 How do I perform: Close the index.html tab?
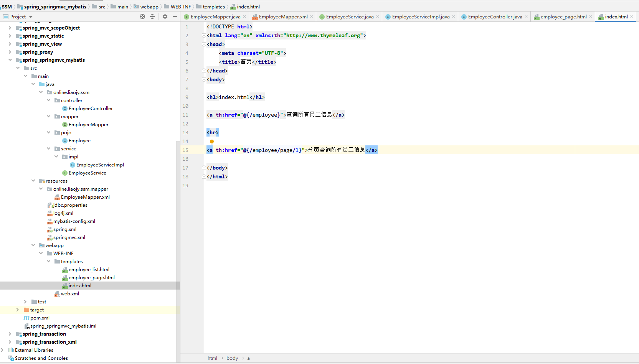tap(632, 16)
